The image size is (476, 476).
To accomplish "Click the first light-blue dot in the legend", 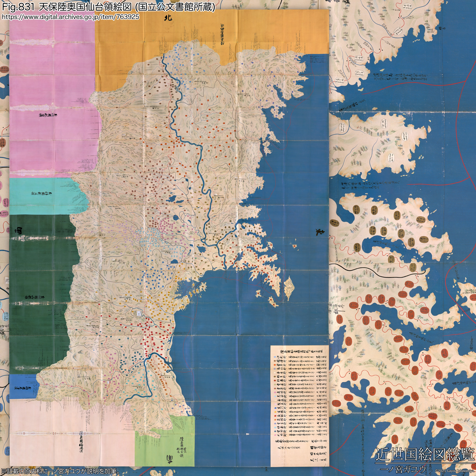I will point(275,357).
